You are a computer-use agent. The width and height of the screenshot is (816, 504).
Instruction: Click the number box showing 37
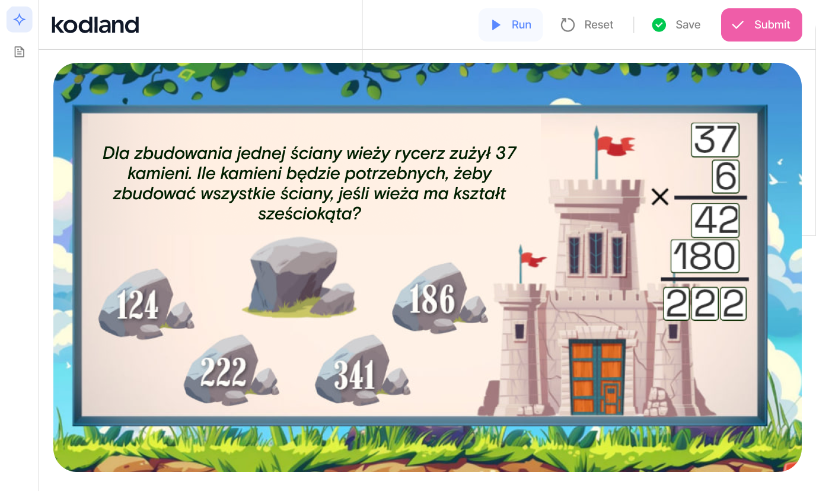pos(715,141)
